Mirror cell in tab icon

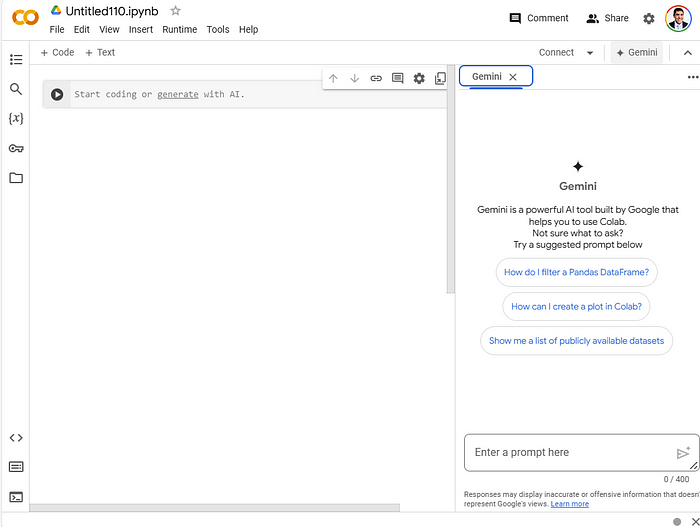coord(440,79)
